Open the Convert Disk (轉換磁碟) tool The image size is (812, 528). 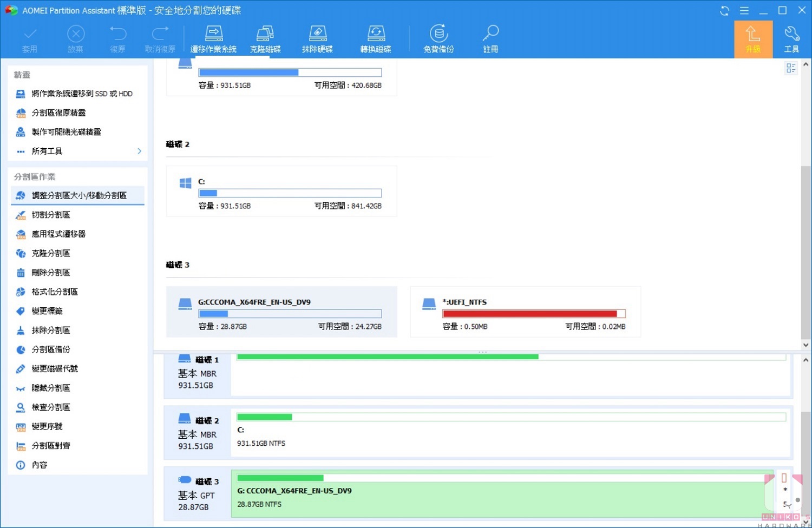376,39
